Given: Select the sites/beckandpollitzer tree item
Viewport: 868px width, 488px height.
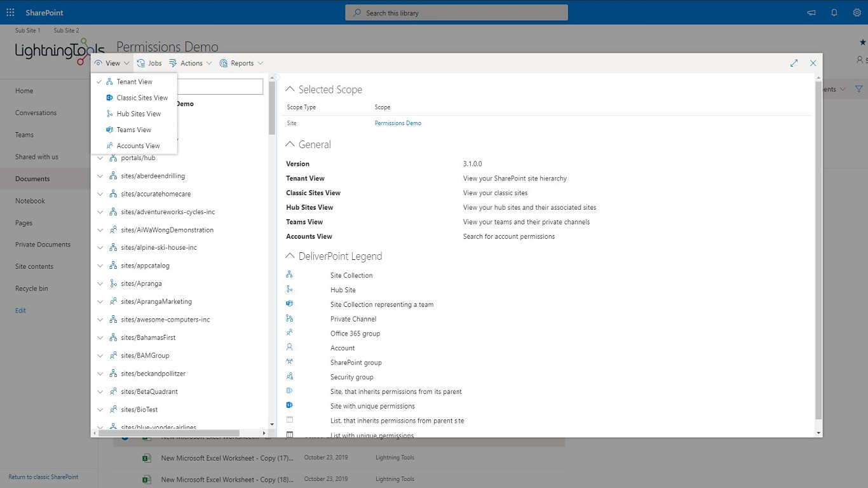Looking at the screenshot, I should [x=153, y=374].
